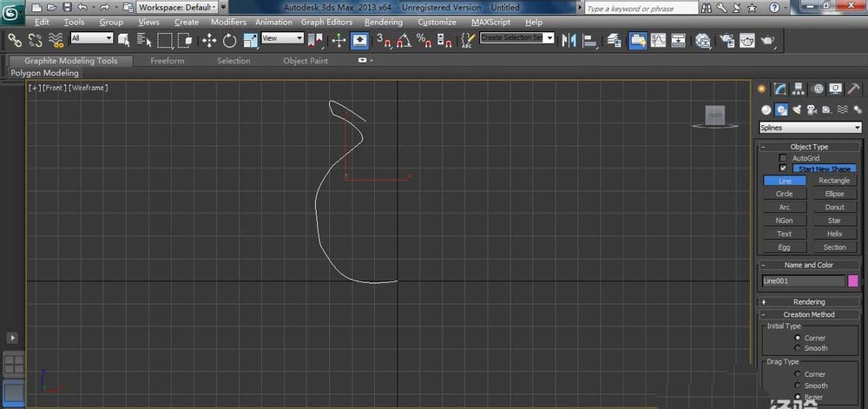Click Select and Manipulate tool
This screenshot has width=868, height=409.
pyautogui.click(x=339, y=40)
